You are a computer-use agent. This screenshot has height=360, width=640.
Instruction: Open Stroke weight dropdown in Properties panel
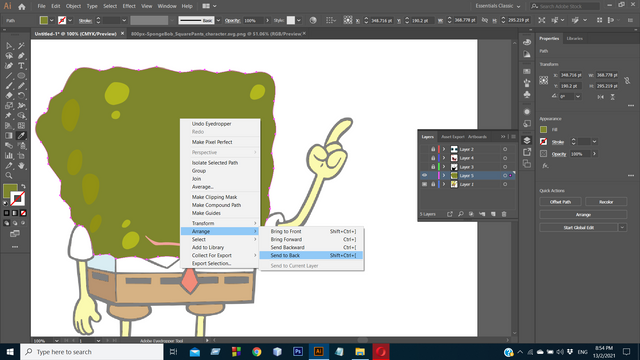point(594,142)
